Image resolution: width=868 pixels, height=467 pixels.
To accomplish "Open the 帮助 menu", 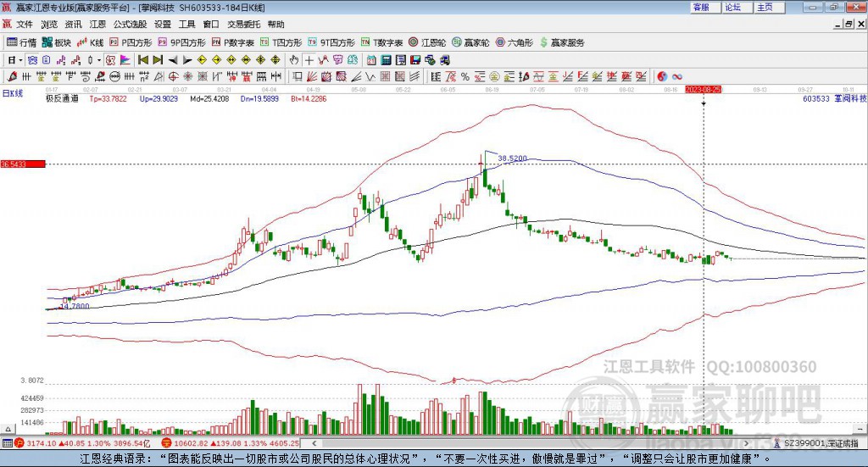I will point(275,25).
